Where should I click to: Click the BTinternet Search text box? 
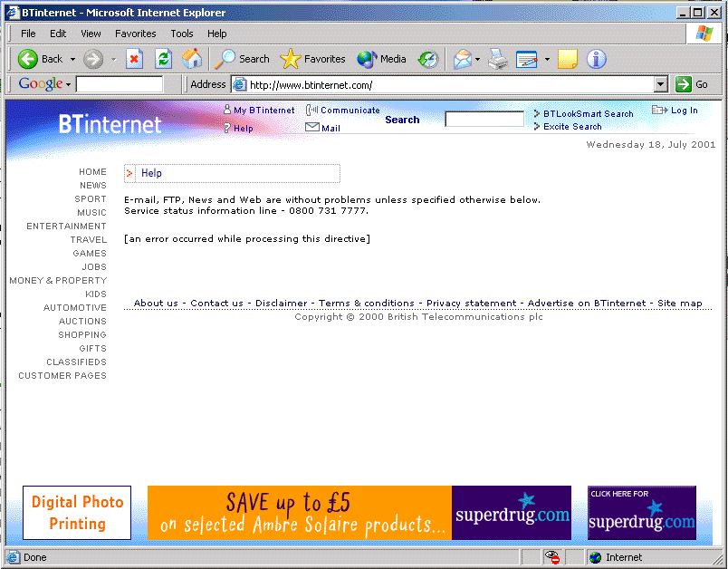click(484, 119)
